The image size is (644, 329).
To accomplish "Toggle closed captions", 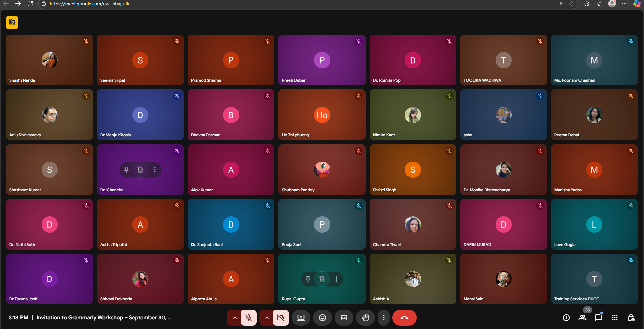I will tap(344, 318).
